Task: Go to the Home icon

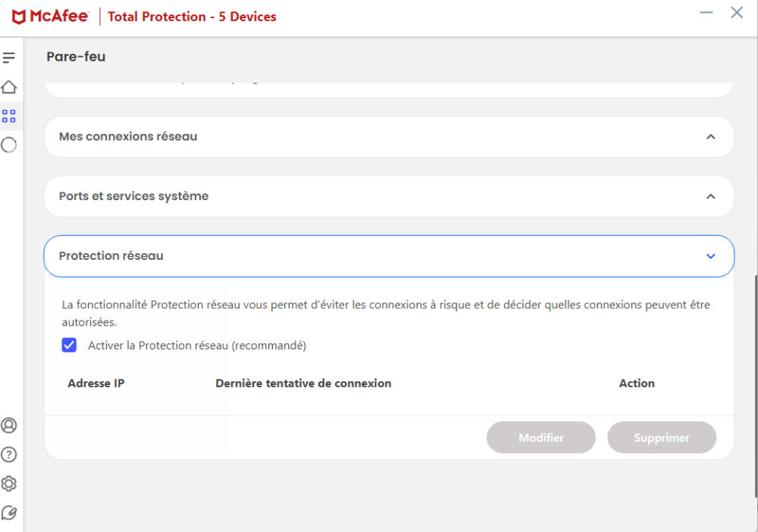Action: click(9, 87)
